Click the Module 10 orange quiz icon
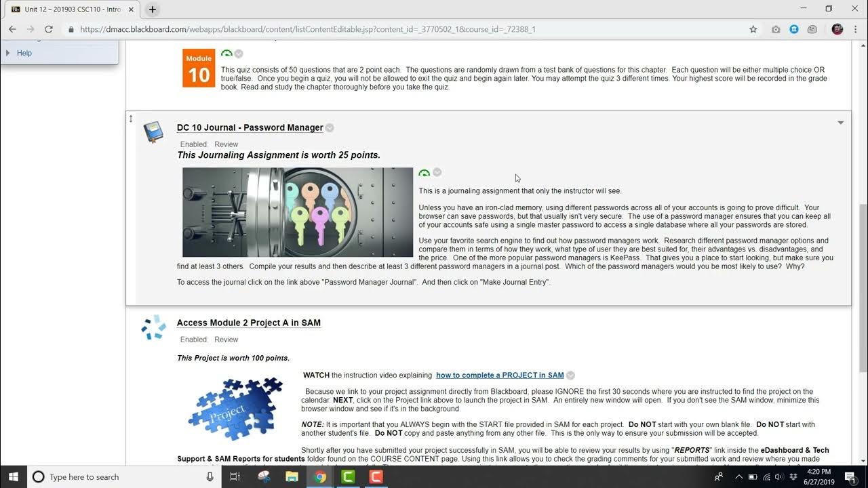Image resolution: width=868 pixels, height=488 pixels. click(199, 68)
